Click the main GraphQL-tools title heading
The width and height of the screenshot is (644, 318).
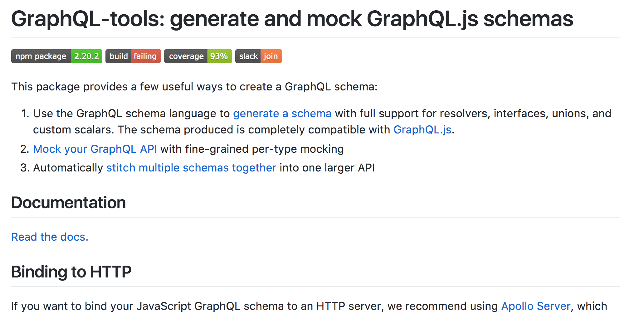292,19
